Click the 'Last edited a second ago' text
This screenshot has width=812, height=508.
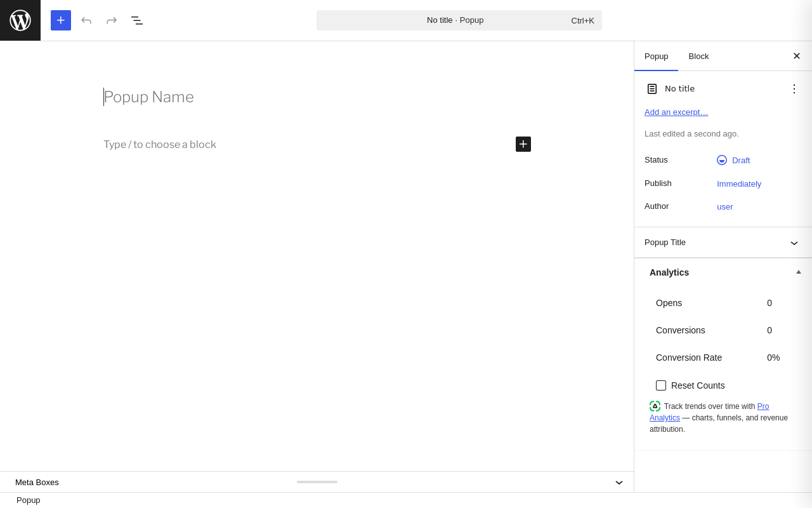pyautogui.click(x=691, y=134)
